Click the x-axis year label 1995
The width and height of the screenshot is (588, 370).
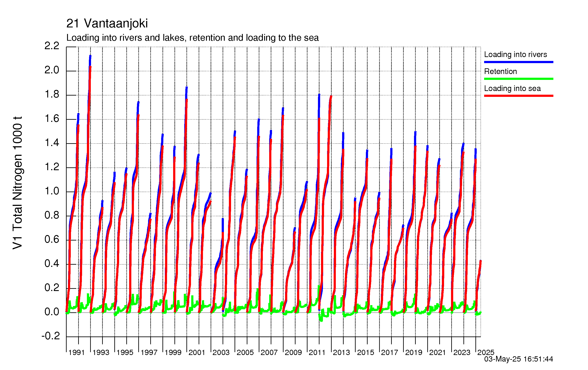(x=125, y=352)
